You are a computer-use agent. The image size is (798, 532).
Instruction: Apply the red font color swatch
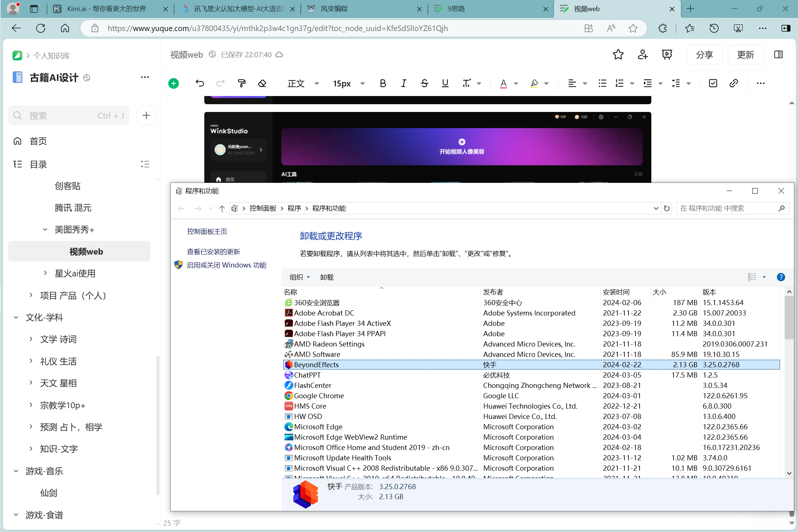[x=503, y=83]
